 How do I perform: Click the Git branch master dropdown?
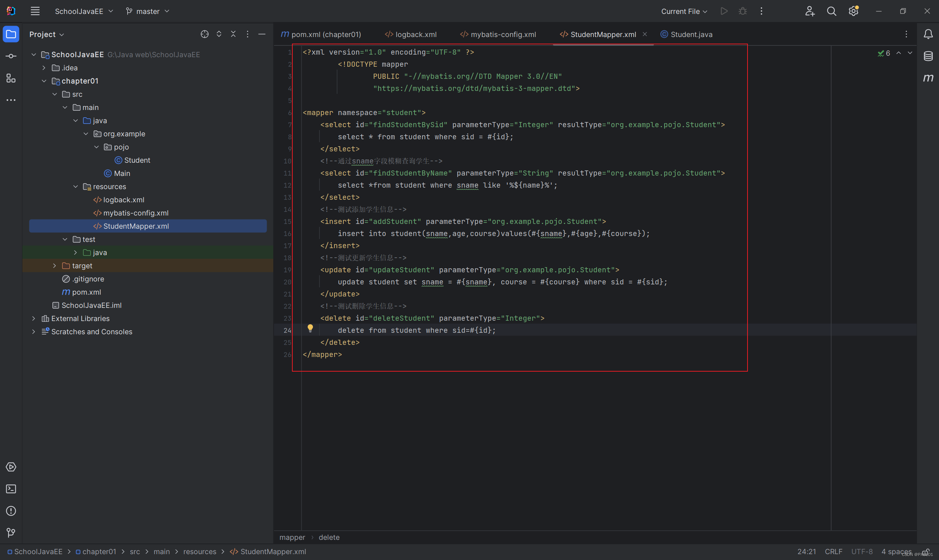pyautogui.click(x=149, y=11)
